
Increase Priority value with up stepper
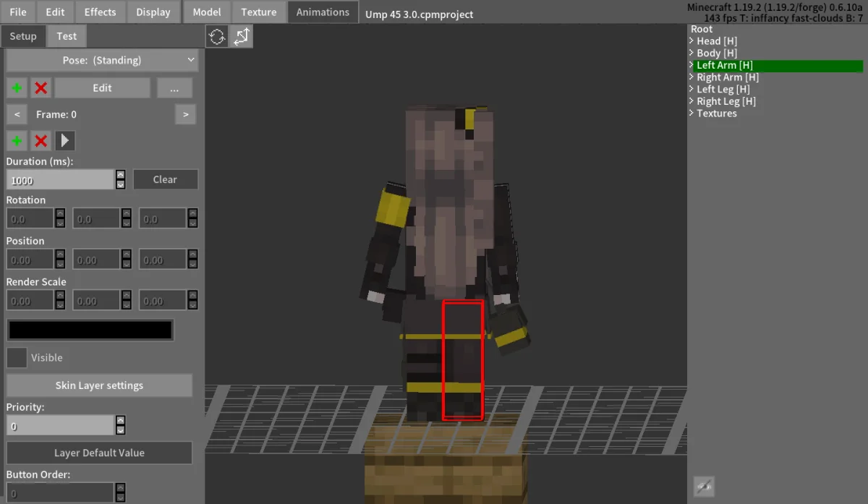pos(120,421)
